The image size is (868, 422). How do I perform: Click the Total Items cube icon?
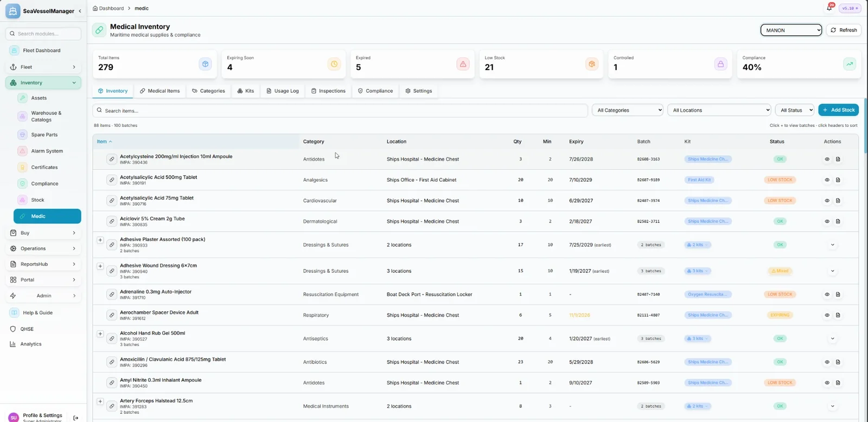(205, 64)
